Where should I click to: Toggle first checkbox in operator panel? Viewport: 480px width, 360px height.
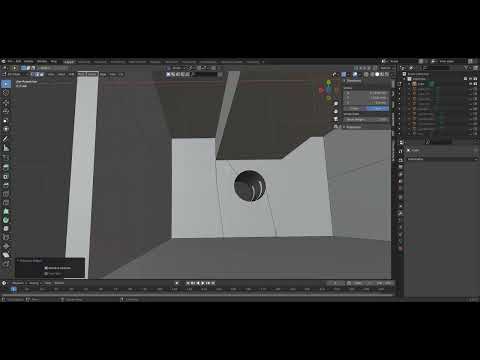click(46, 268)
